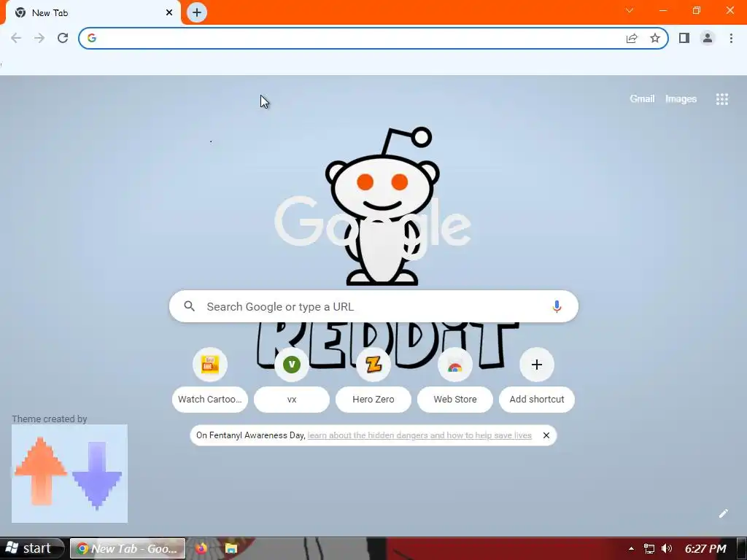747x560 pixels.
Task: Click the 'Add shortcut' label
Action: pyautogui.click(x=537, y=399)
